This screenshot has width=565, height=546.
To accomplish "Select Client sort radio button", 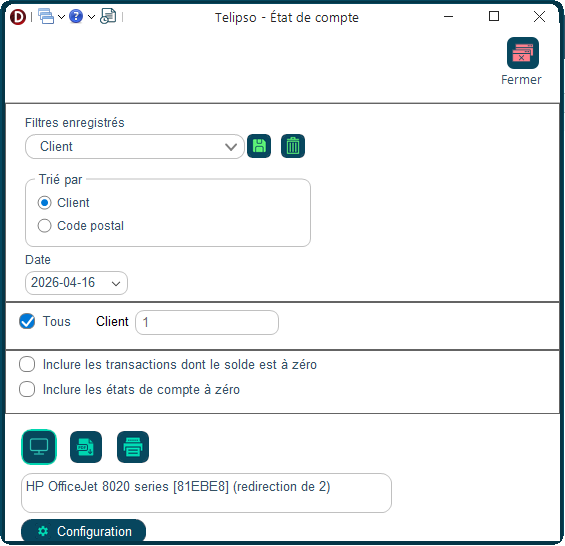I will 45,203.
